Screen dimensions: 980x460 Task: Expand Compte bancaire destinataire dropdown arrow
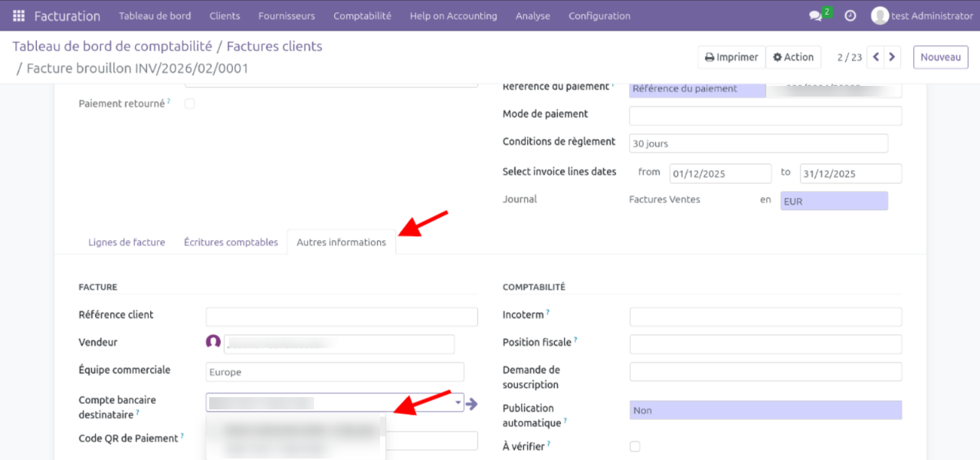click(458, 402)
